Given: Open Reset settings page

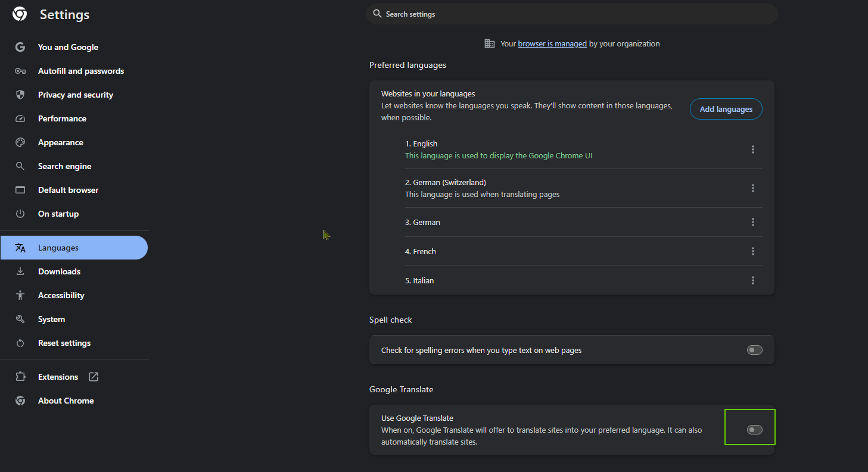Looking at the screenshot, I should tap(74, 343).
